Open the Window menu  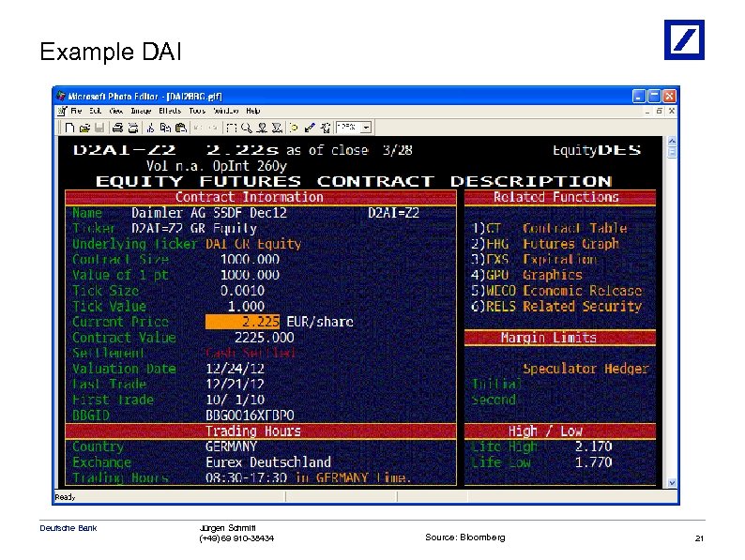click(x=226, y=111)
